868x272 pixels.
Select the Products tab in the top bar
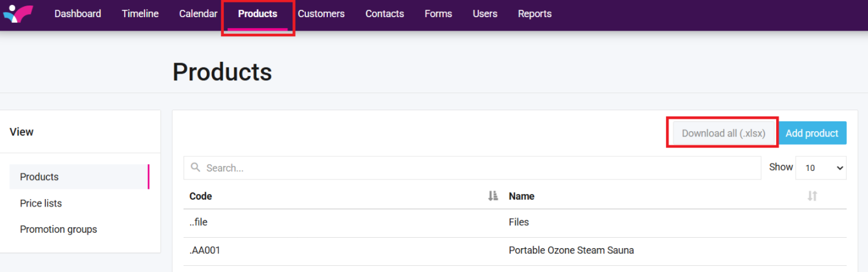(258, 13)
